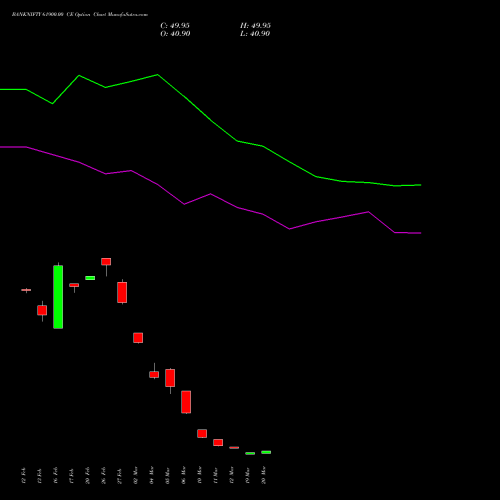This screenshot has height=500, width=500.
Task: Click the '06 Mar' date axis label
Action: click(183, 475)
